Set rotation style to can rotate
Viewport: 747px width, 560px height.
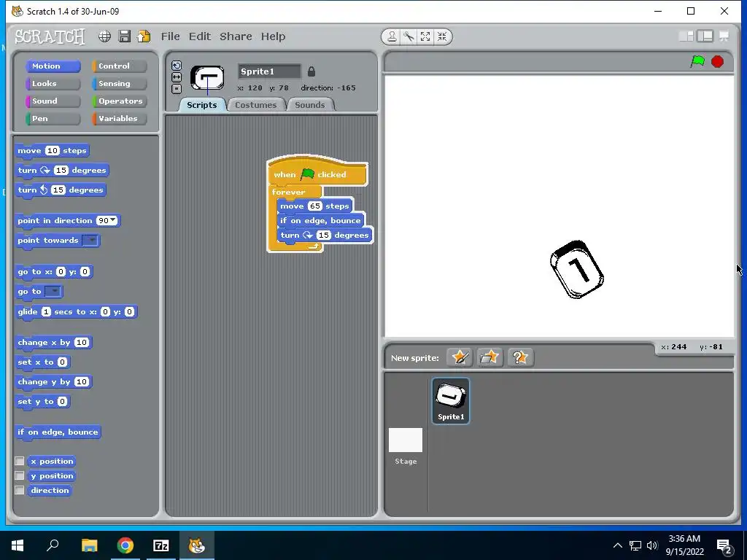coord(177,66)
